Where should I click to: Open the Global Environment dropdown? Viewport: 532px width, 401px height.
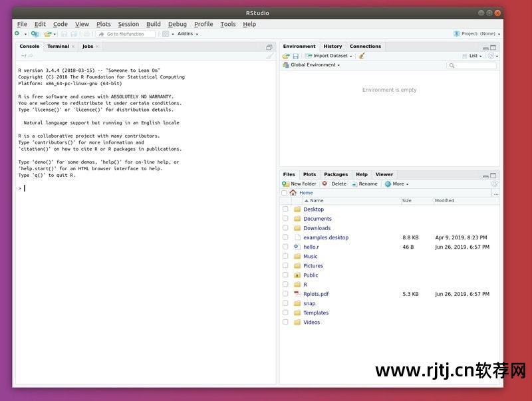(x=311, y=65)
